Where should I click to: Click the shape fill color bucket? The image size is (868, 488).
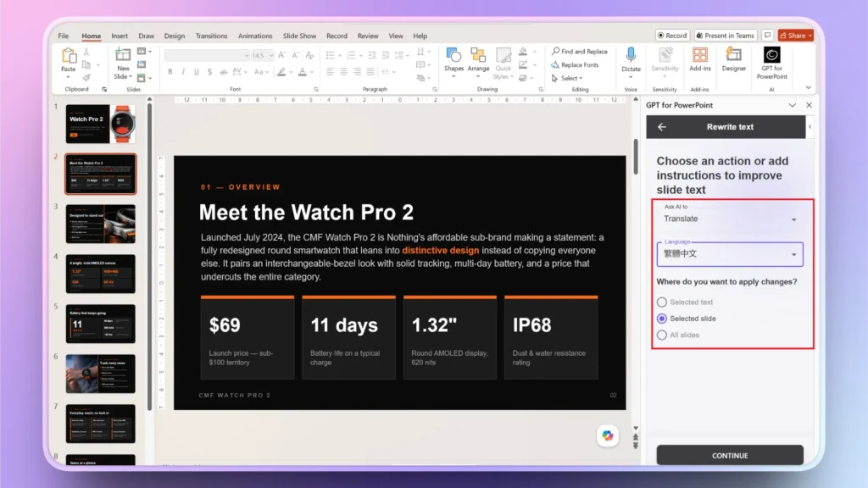click(x=522, y=52)
